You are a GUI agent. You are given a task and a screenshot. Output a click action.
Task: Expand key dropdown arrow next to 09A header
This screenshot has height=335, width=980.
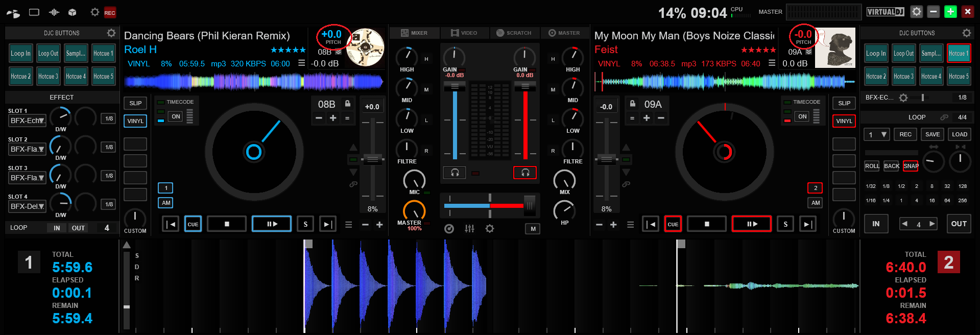(808, 52)
